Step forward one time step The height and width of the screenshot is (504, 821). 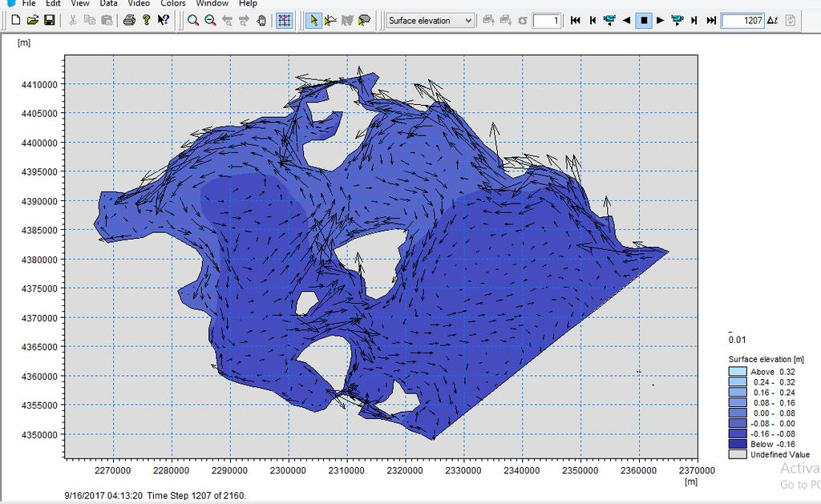click(694, 20)
